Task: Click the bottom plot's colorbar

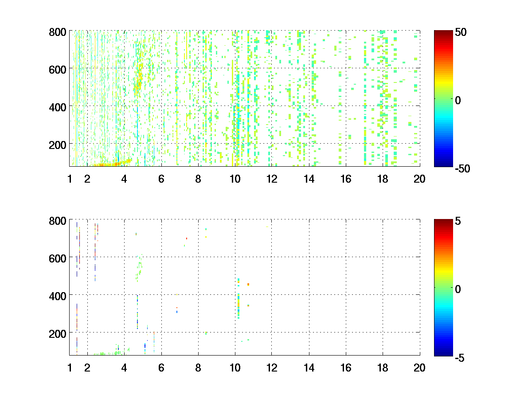Action: (443, 287)
